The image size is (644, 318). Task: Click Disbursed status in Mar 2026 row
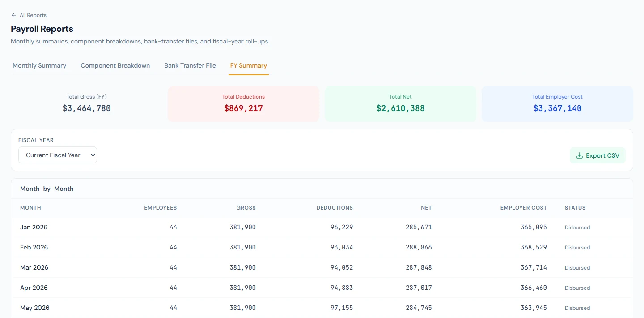pyautogui.click(x=577, y=268)
